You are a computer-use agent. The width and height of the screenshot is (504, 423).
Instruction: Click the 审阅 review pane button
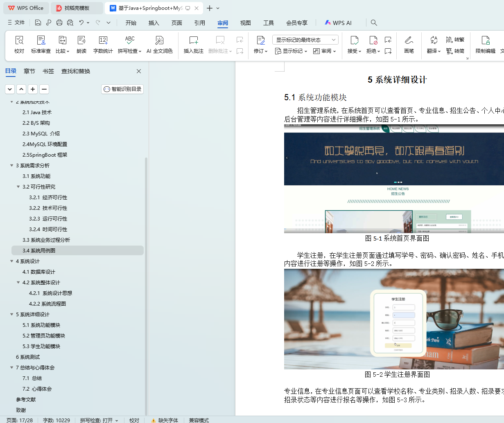[x=324, y=51]
